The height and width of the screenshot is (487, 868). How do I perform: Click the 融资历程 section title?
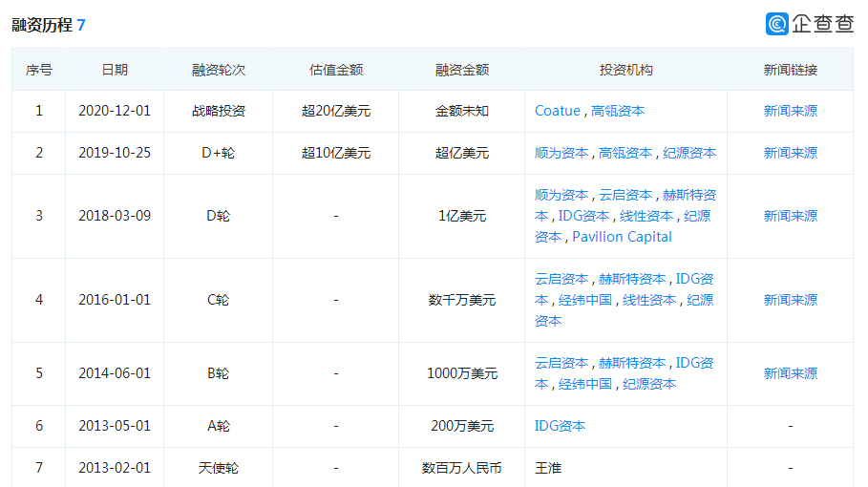42,25
